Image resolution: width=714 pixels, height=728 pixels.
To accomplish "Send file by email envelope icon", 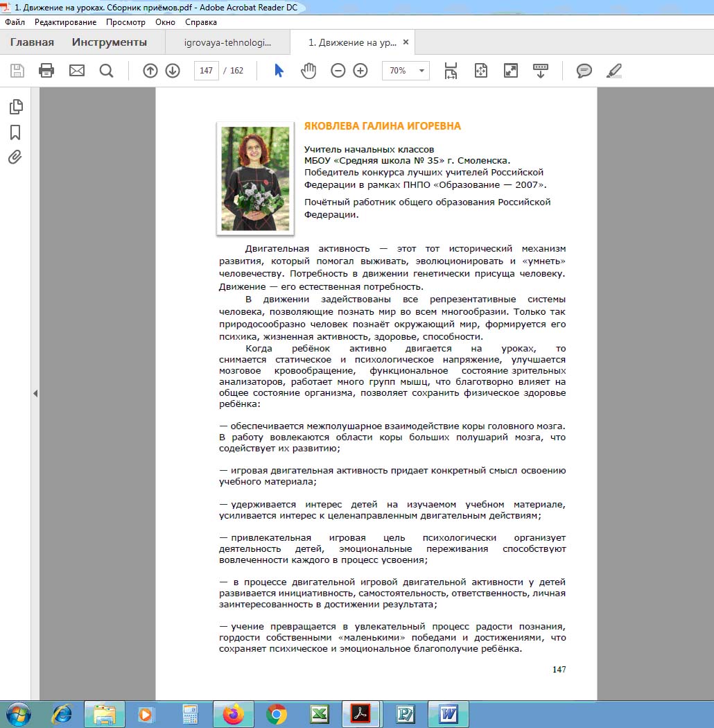I will click(77, 71).
